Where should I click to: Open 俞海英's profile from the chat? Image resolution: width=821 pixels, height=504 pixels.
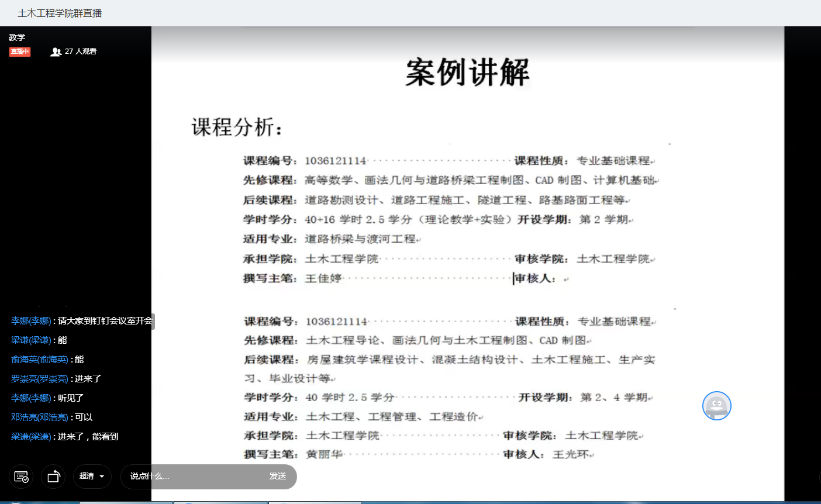click(x=39, y=360)
